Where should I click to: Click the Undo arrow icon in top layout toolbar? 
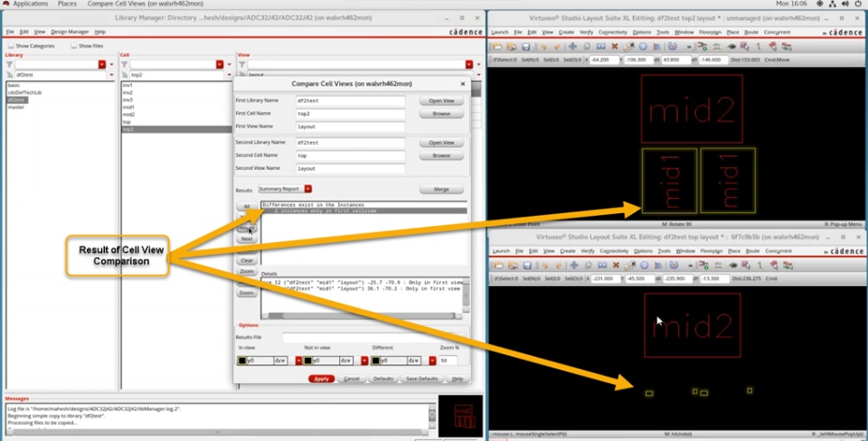coord(544,266)
